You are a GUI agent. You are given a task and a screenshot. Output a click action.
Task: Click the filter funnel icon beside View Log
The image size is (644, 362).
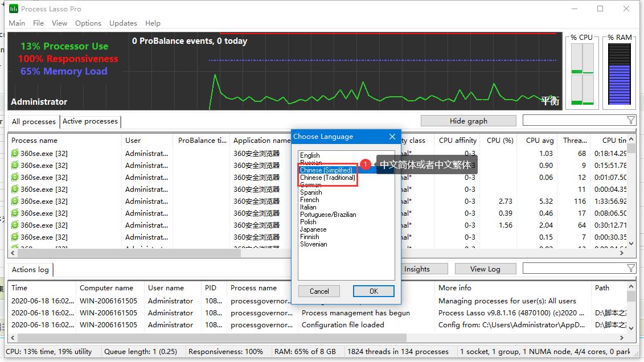pyautogui.click(x=631, y=269)
